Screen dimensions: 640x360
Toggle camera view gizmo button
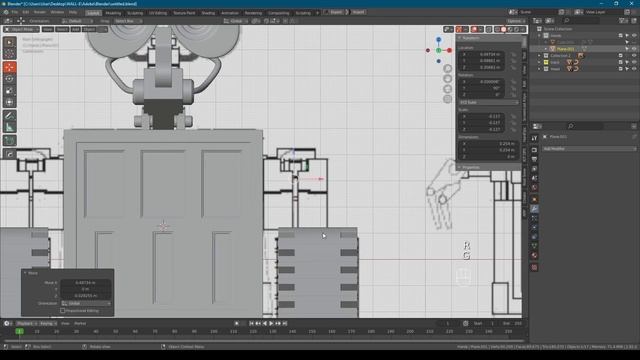click(x=448, y=89)
